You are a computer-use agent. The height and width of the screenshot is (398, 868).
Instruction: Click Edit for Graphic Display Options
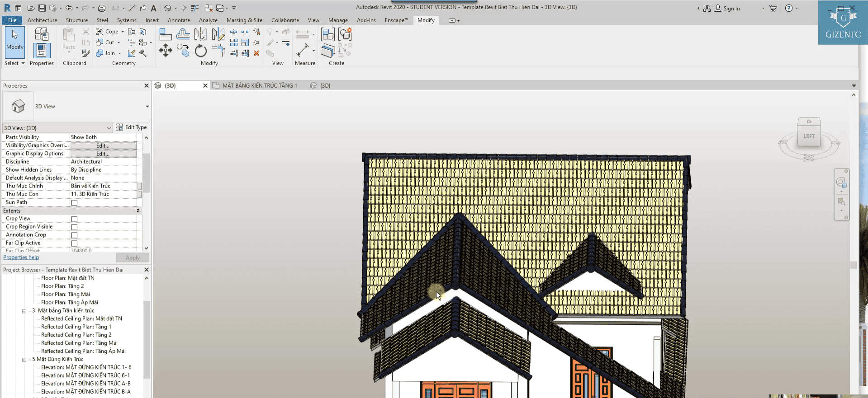pos(103,154)
